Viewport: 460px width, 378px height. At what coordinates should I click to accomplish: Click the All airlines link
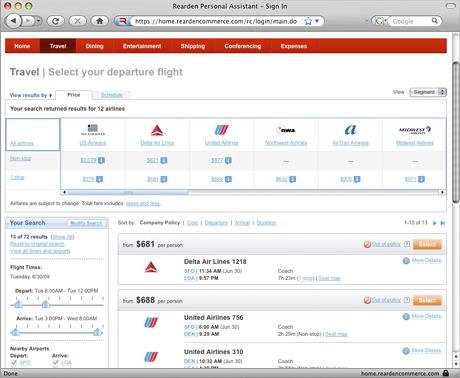click(22, 143)
